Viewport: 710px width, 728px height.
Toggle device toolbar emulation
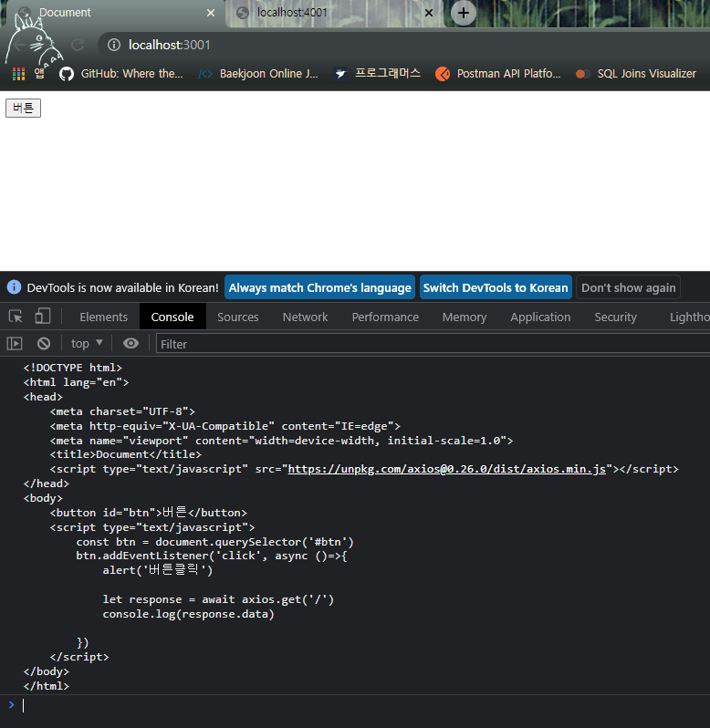pos(43,317)
